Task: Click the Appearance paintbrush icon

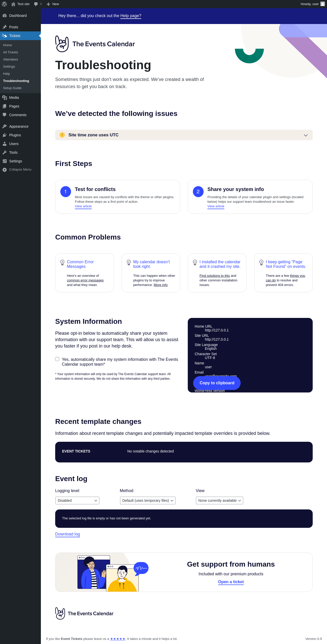Action: click(x=5, y=126)
